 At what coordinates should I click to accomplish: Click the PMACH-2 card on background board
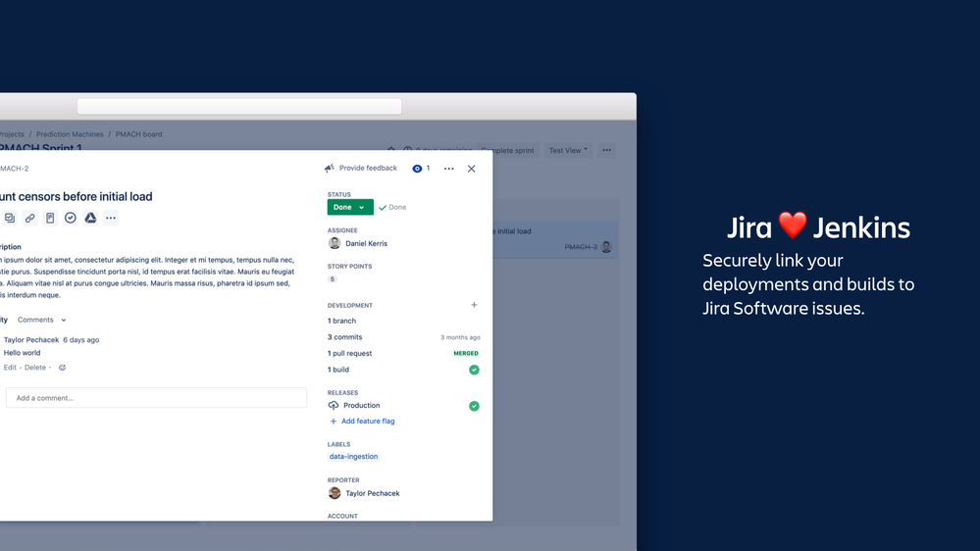pyautogui.click(x=555, y=239)
